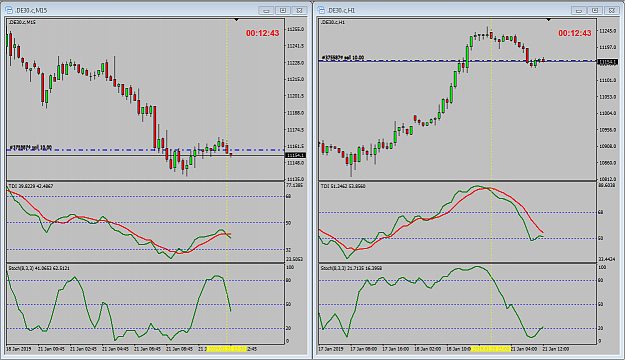The width and height of the screenshot is (625, 360).
Task: Click the chart icon in the H1 window title bar
Action: tap(321, 10)
